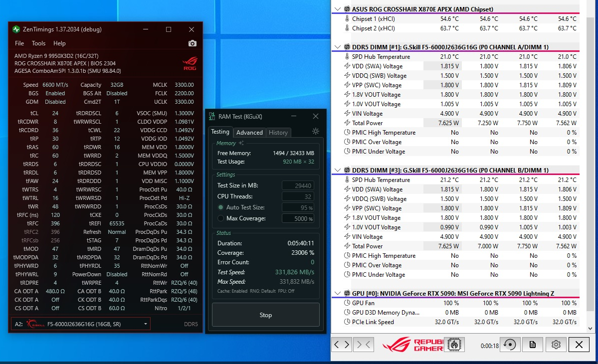Image resolution: width=598 pixels, height=364 pixels.
Task: Collapse GPU [#0] RTX 5090 sensor group
Action: point(338,293)
